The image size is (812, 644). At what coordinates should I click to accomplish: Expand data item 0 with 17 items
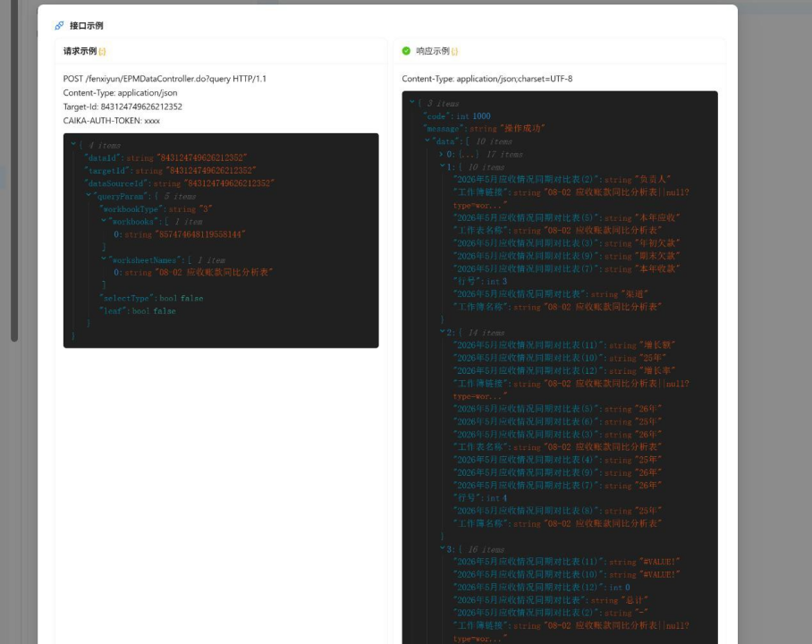pyautogui.click(x=441, y=154)
